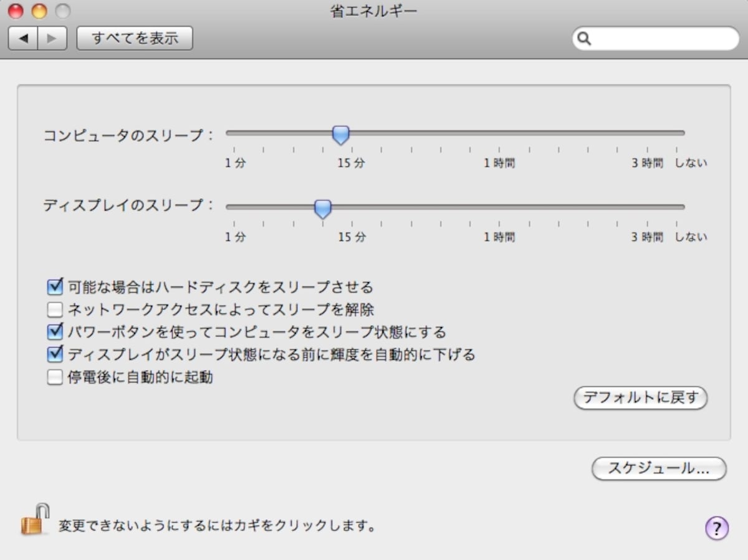Click the System Preferences search field
The width and height of the screenshot is (748, 560).
pos(656,39)
